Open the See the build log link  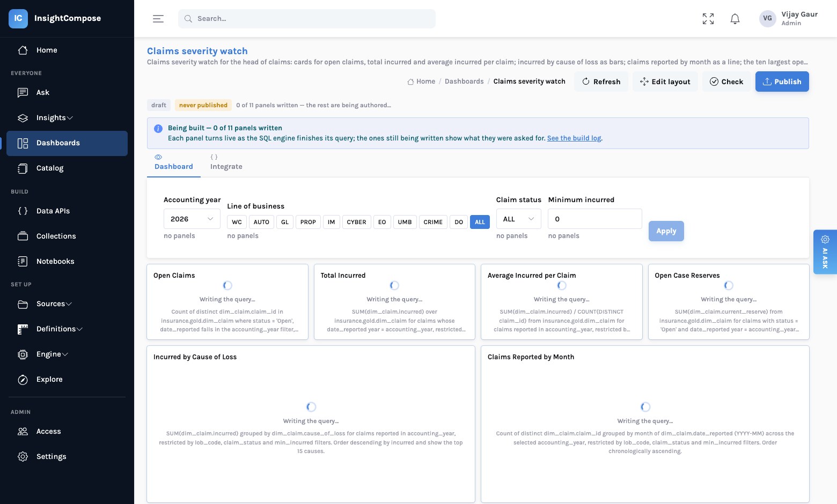pyautogui.click(x=574, y=138)
